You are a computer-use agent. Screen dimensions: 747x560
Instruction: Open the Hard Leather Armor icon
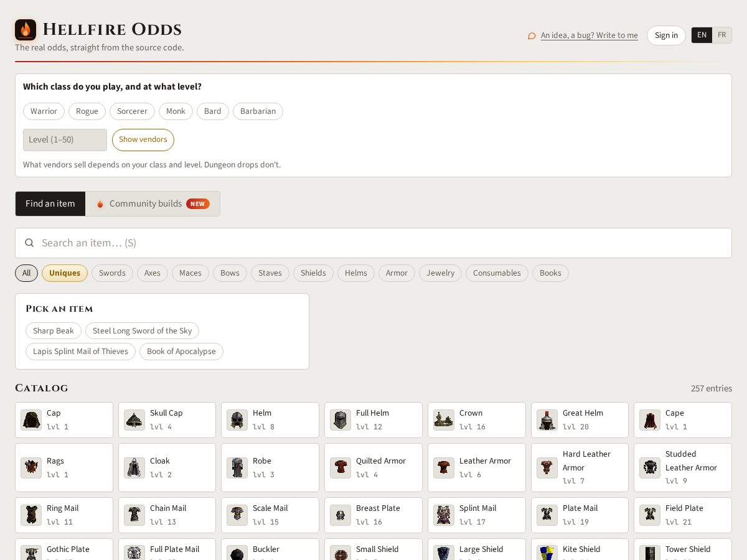coord(547,468)
